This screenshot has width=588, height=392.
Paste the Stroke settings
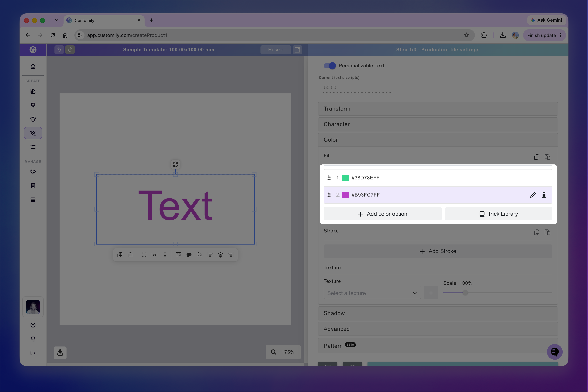coord(547,232)
